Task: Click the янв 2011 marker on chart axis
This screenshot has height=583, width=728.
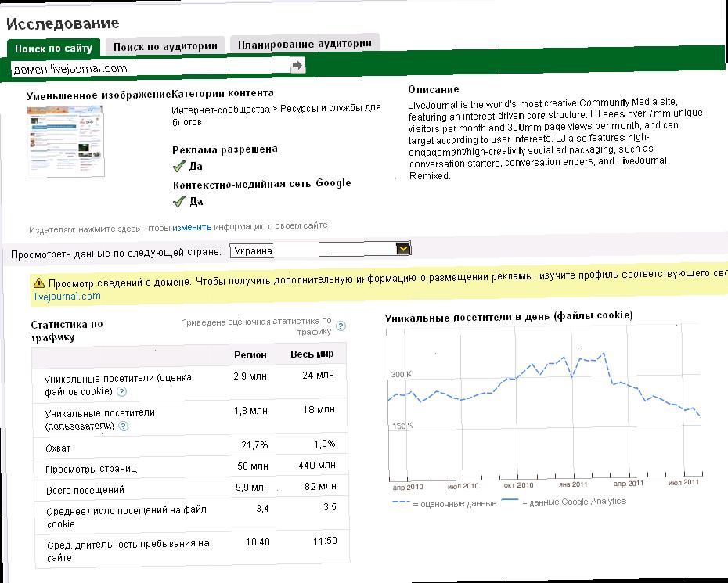Action: click(573, 484)
